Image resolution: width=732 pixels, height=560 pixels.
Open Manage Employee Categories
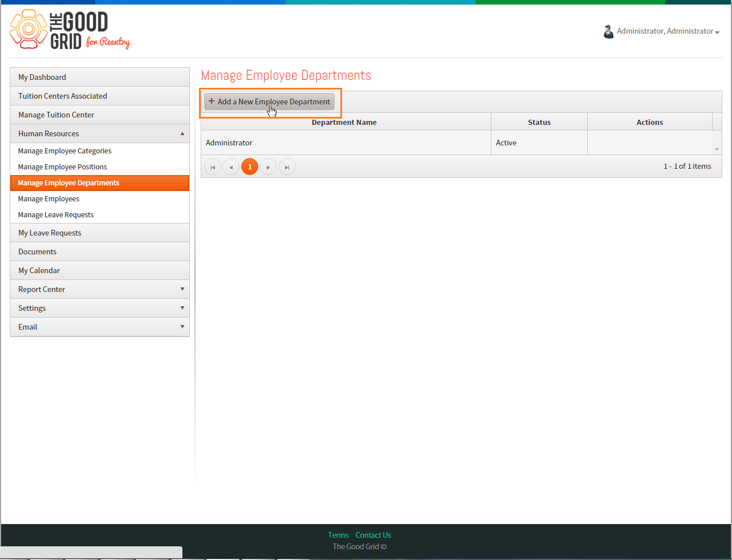click(65, 151)
